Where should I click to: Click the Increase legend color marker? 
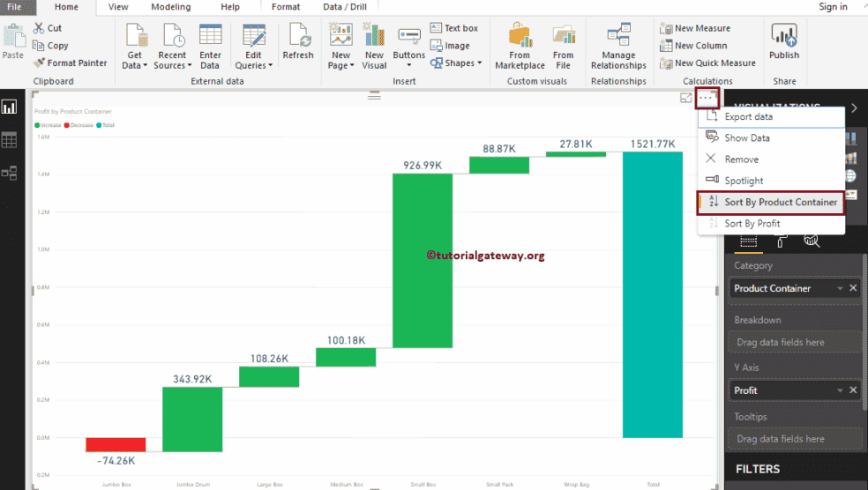pyautogui.click(x=37, y=125)
